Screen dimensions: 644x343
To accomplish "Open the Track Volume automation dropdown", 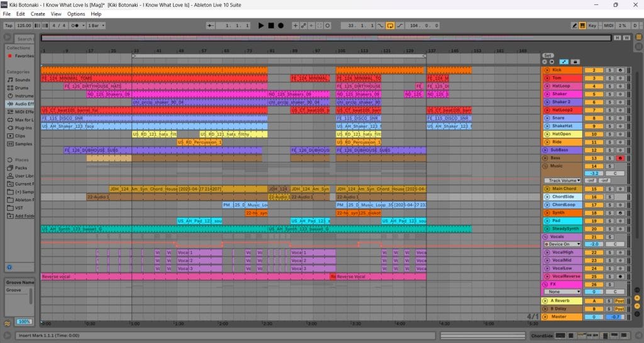I will [x=562, y=181].
